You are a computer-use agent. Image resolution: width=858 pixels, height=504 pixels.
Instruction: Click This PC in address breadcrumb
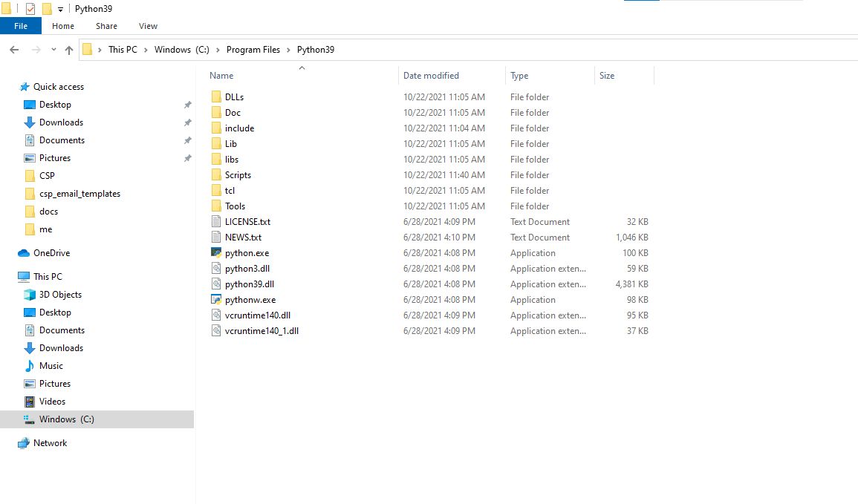click(x=123, y=50)
